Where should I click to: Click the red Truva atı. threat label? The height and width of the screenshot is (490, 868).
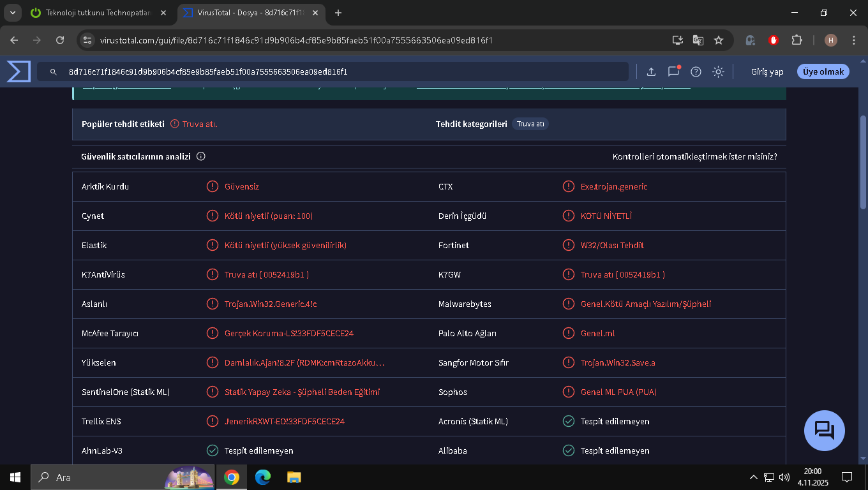pyautogui.click(x=200, y=124)
